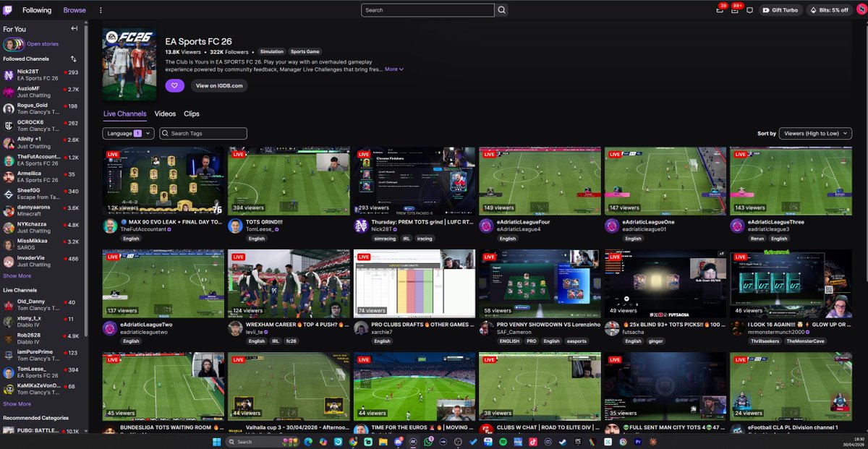Click InvaderVie avatar in sidebar
Viewport: 868px width, 449px height.
coord(9,261)
